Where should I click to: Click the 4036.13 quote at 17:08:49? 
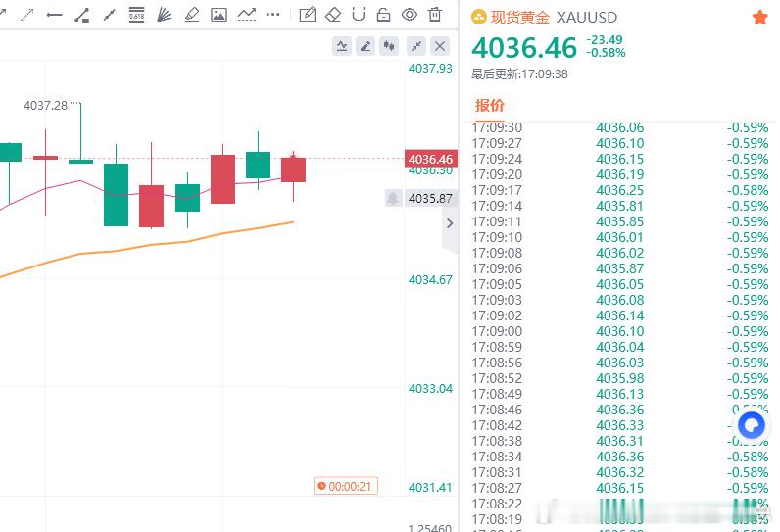point(620,394)
